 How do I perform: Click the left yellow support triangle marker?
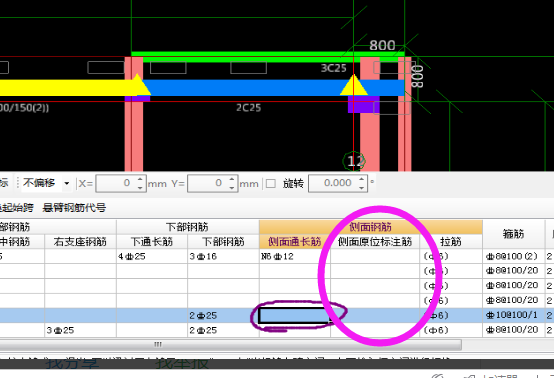tap(140, 84)
